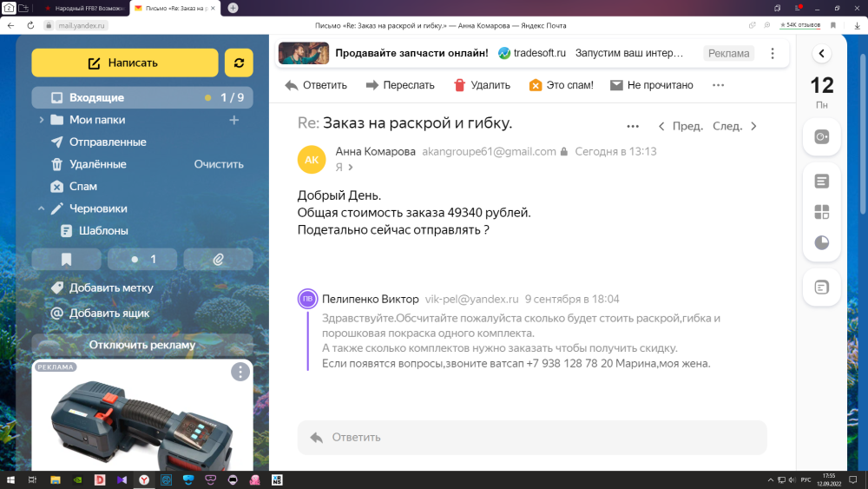The height and width of the screenshot is (489, 868).
Task: Open the camera-like icon in right panel
Action: pos(821,136)
